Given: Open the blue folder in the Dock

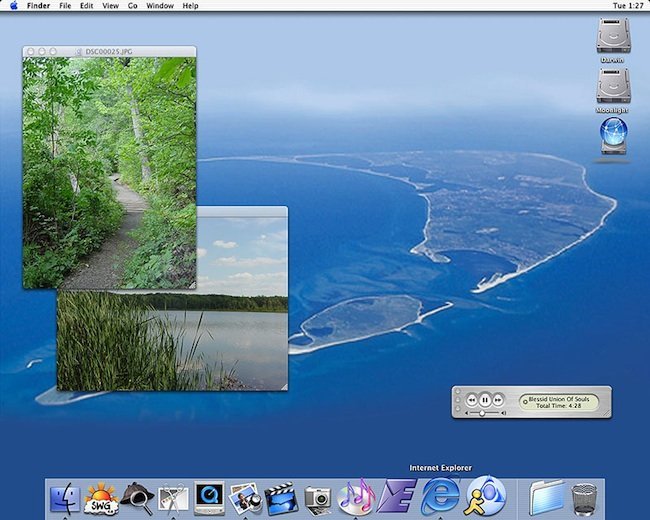Looking at the screenshot, I should coord(546,497).
